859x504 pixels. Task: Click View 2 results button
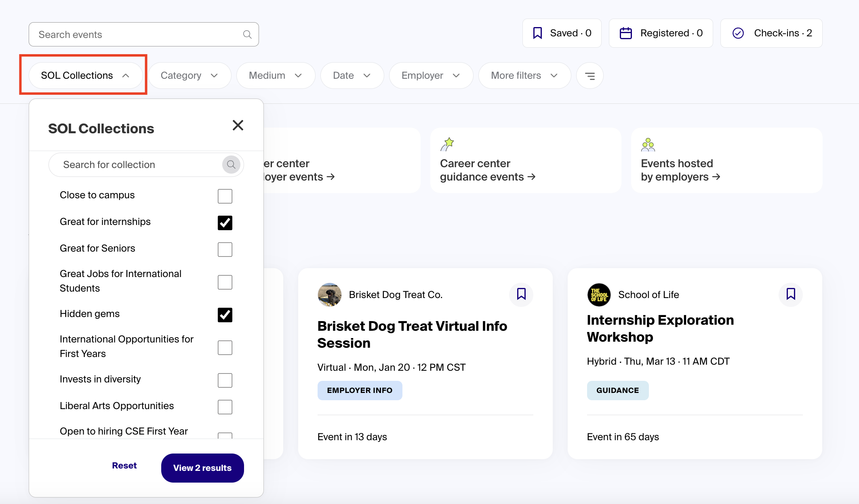pos(202,468)
